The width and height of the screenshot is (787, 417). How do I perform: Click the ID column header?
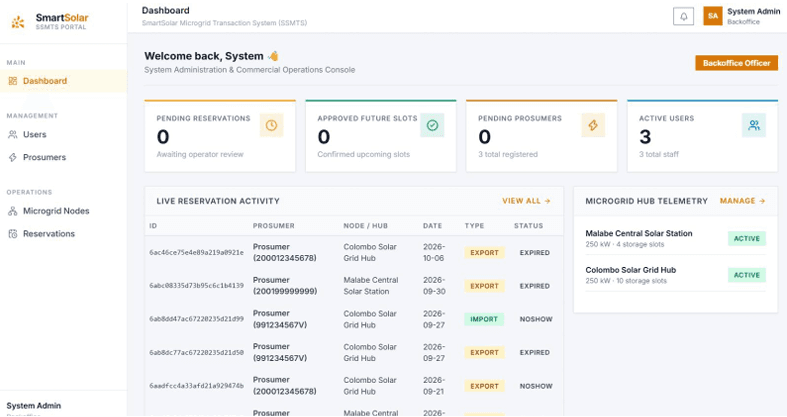point(153,226)
